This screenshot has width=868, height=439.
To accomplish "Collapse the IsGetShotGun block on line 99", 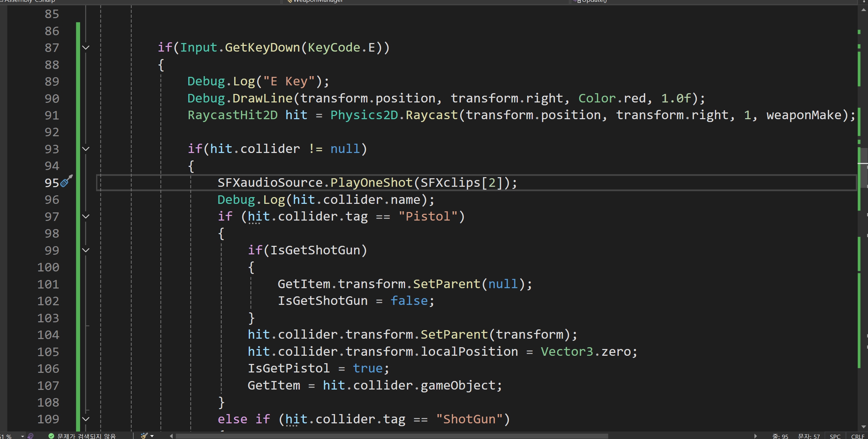I will 86,250.
